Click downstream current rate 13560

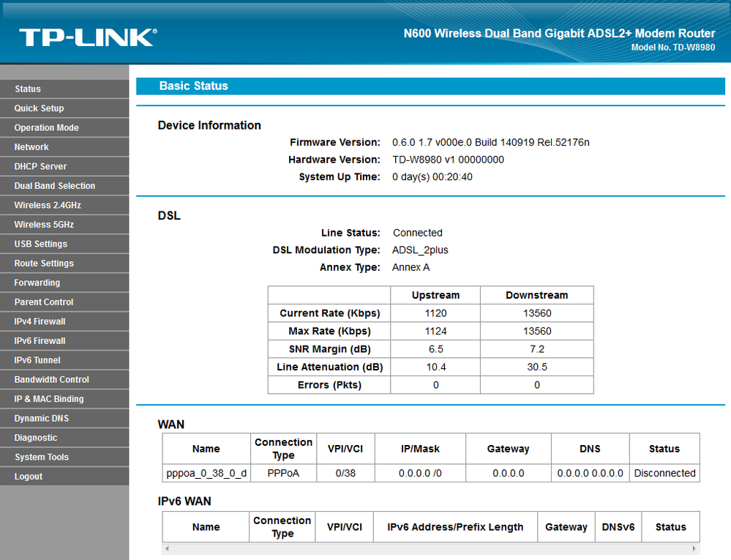click(537, 313)
